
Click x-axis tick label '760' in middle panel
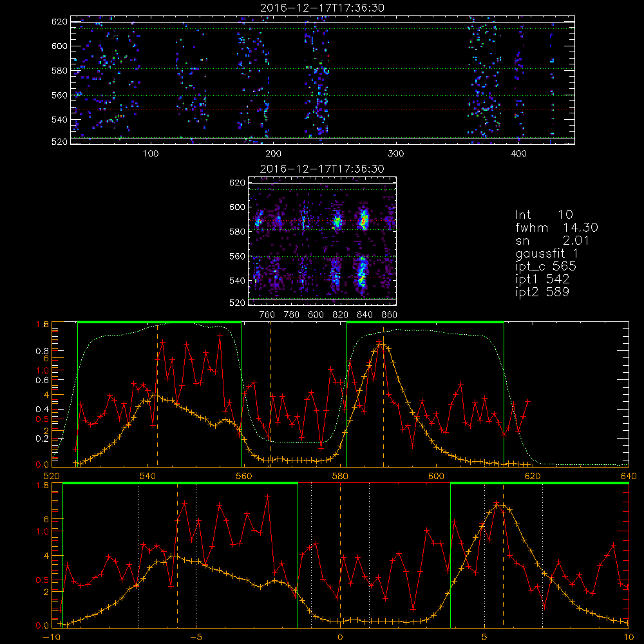[267, 315]
